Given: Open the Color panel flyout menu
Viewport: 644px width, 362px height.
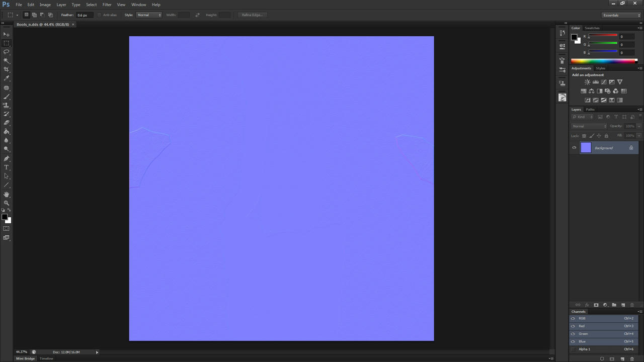Looking at the screenshot, I should pos(639,28).
